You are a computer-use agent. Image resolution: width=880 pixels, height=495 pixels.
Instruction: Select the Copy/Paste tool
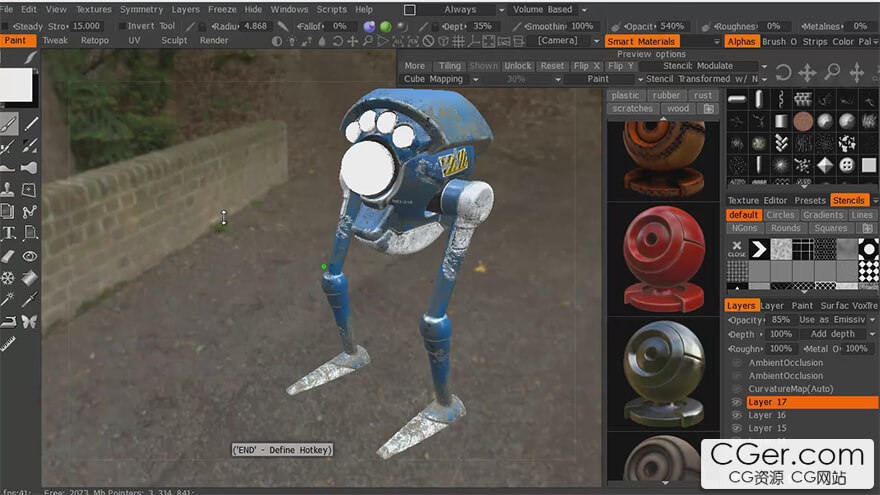click(8, 212)
